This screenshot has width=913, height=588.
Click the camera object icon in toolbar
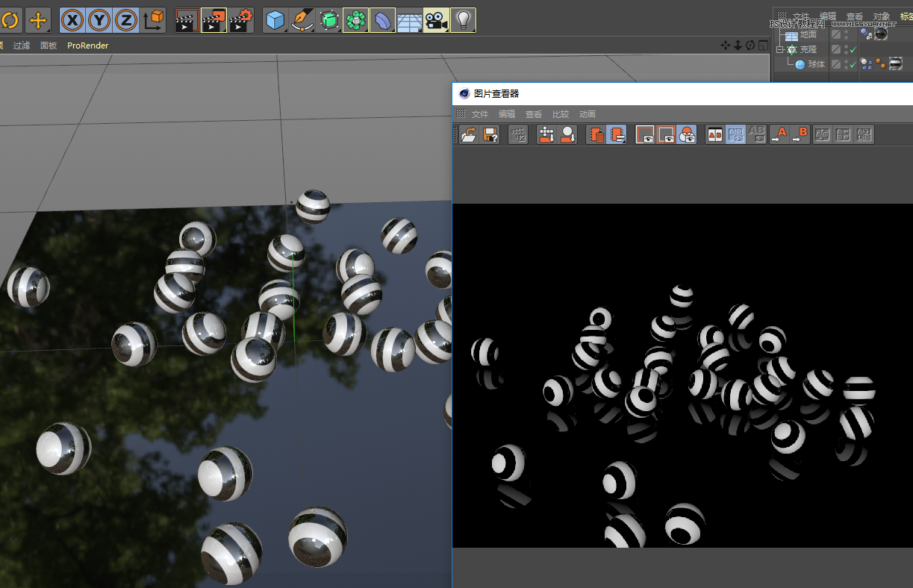[x=436, y=20]
